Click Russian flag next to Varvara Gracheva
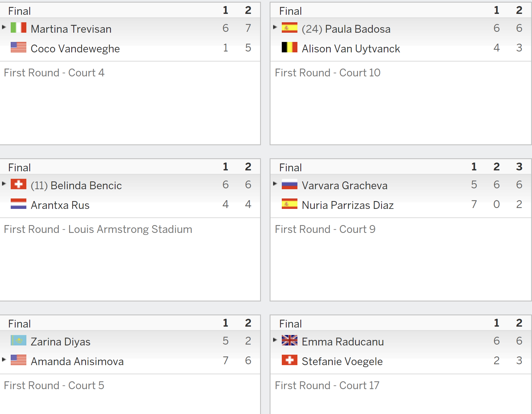532x414 pixels. pos(290,184)
